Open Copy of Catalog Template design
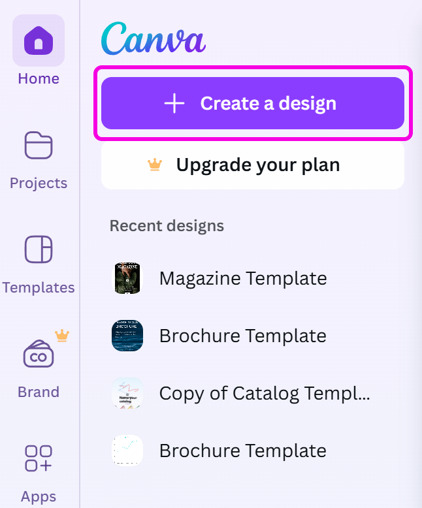The width and height of the screenshot is (422, 508). tap(241, 393)
